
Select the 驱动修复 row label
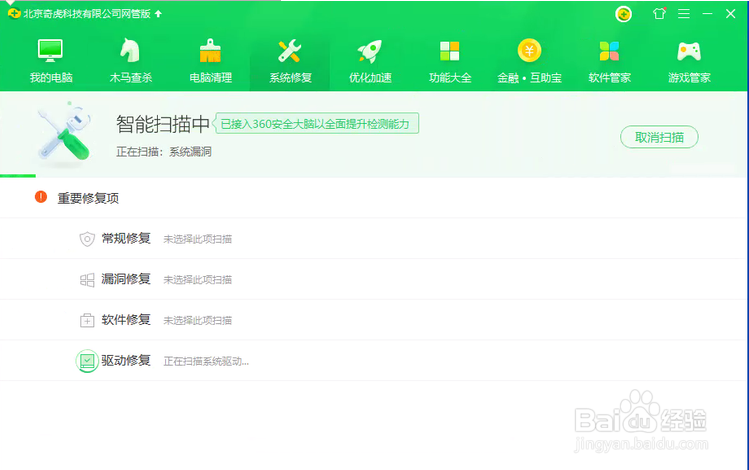(126, 361)
